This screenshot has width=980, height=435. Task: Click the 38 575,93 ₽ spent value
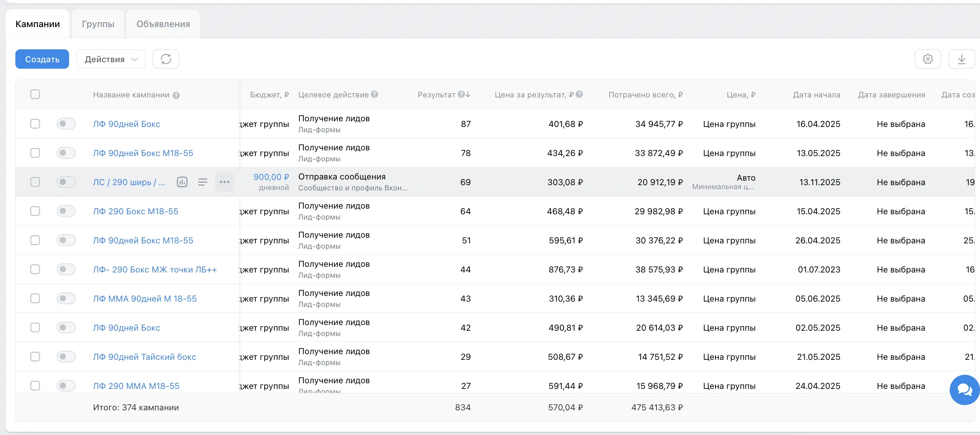coord(659,269)
